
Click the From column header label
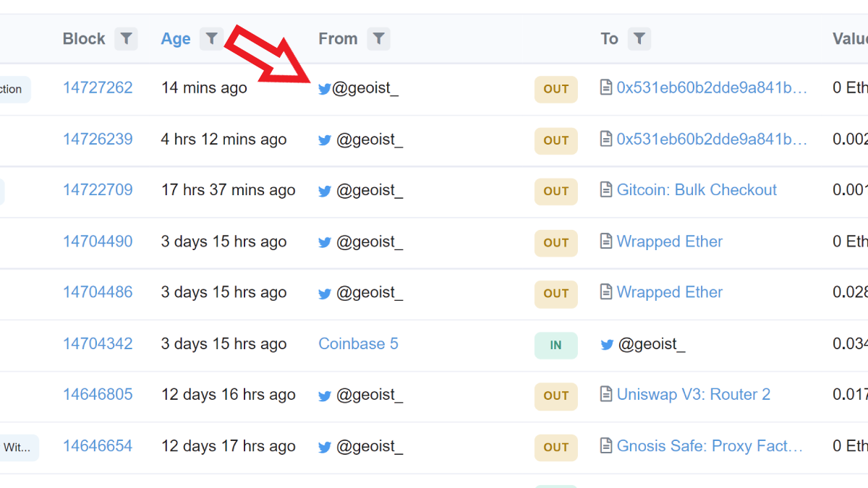click(338, 39)
